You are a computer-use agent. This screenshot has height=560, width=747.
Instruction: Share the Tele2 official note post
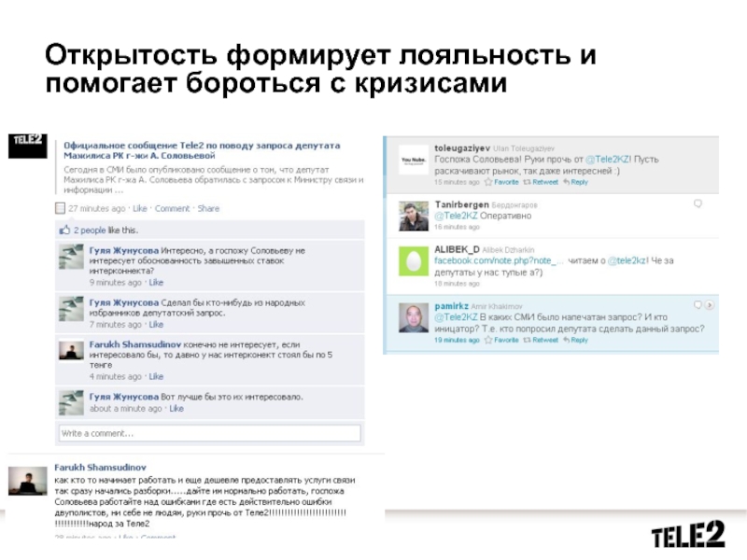pos(208,208)
